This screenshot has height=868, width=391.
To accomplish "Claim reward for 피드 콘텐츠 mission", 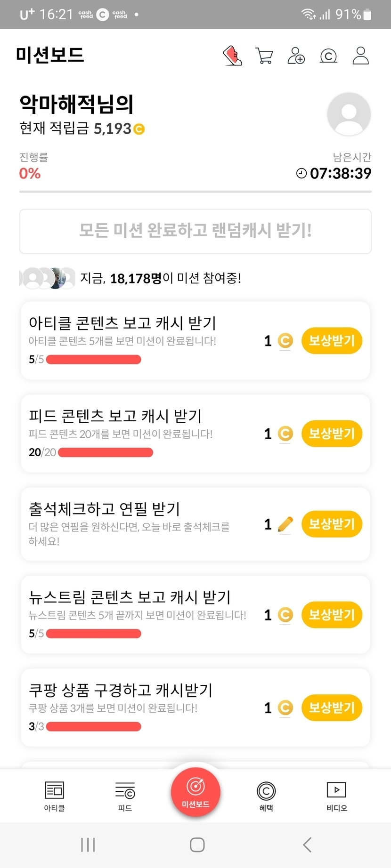I will [x=332, y=434].
